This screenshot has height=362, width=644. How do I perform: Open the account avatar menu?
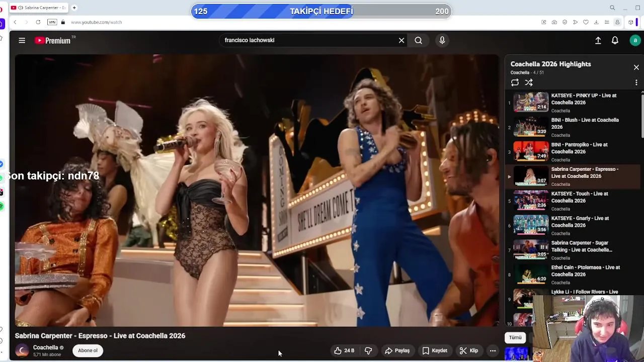point(635,40)
